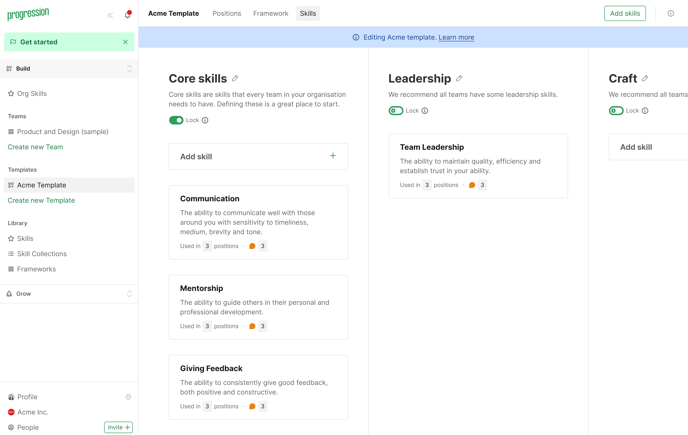This screenshot has width=688, height=435.
Task: Switch to the Framework tab
Action: [x=270, y=14]
